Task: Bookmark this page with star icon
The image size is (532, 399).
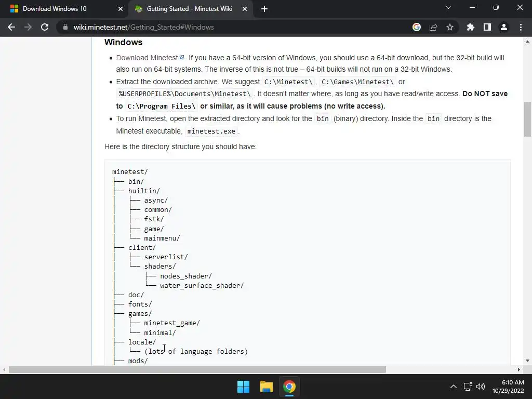Action: (x=450, y=27)
